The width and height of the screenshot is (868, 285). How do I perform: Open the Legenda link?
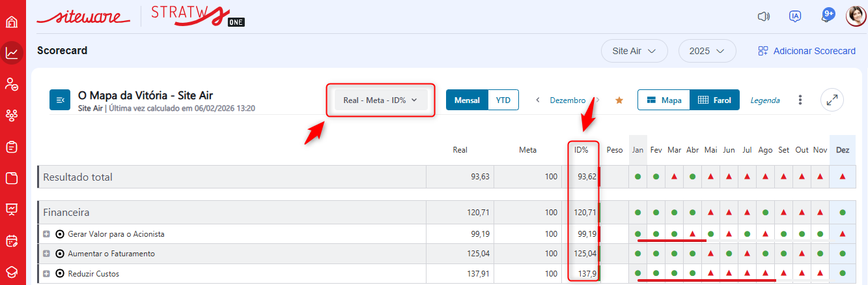point(765,100)
